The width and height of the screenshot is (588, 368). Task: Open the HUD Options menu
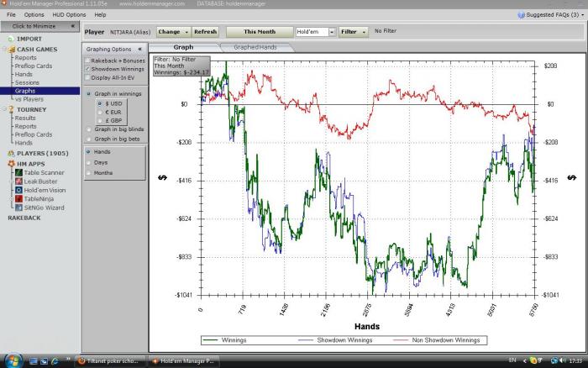[69, 14]
